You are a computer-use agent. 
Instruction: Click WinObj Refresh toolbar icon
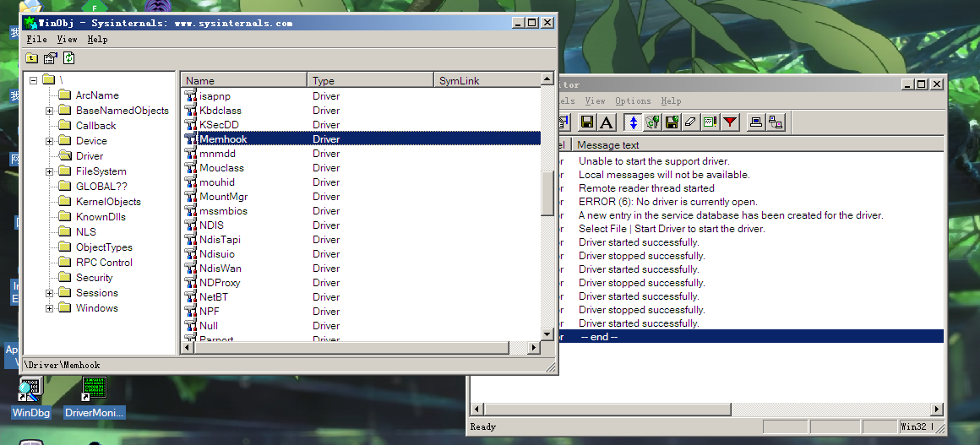68,58
